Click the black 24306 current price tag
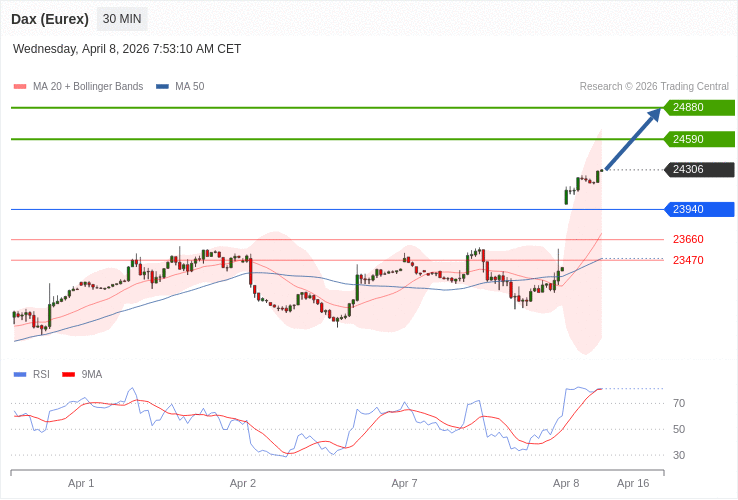The width and height of the screenshot is (738, 500). [699, 169]
